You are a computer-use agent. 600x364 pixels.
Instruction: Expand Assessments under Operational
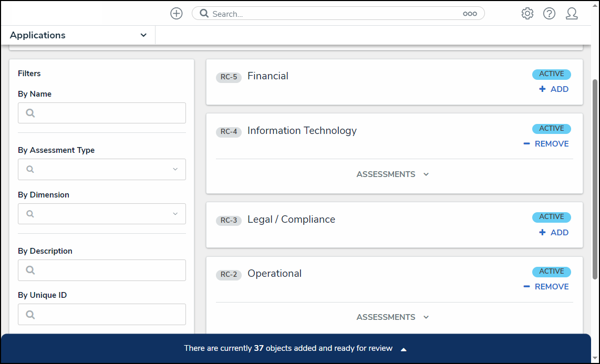pos(393,317)
